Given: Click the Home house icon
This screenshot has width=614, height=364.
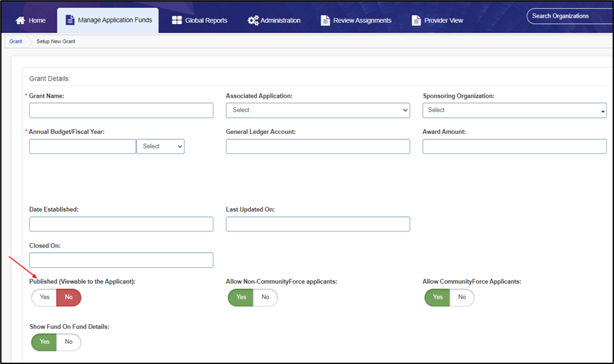Looking at the screenshot, I should (20, 20).
